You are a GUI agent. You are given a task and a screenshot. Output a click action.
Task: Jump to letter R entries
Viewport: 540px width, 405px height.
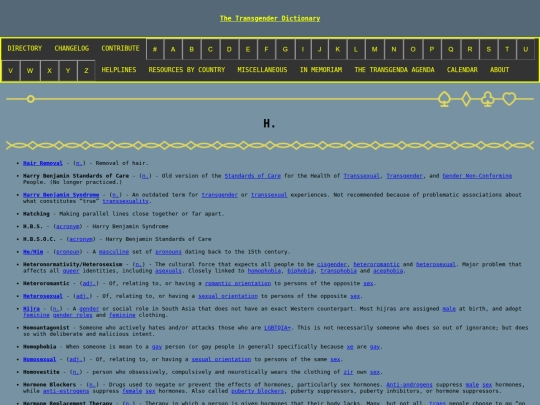[x=470, y=49]
